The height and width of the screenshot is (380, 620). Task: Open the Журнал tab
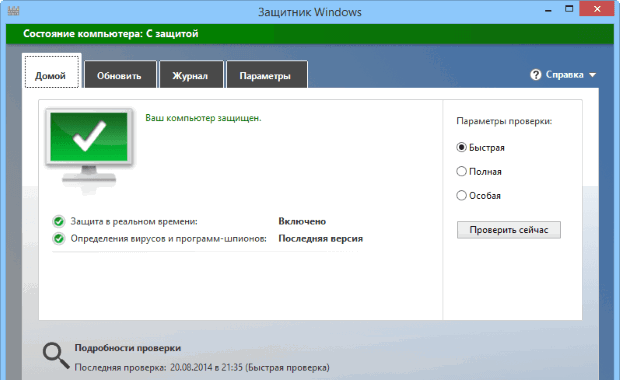[191, 74]
